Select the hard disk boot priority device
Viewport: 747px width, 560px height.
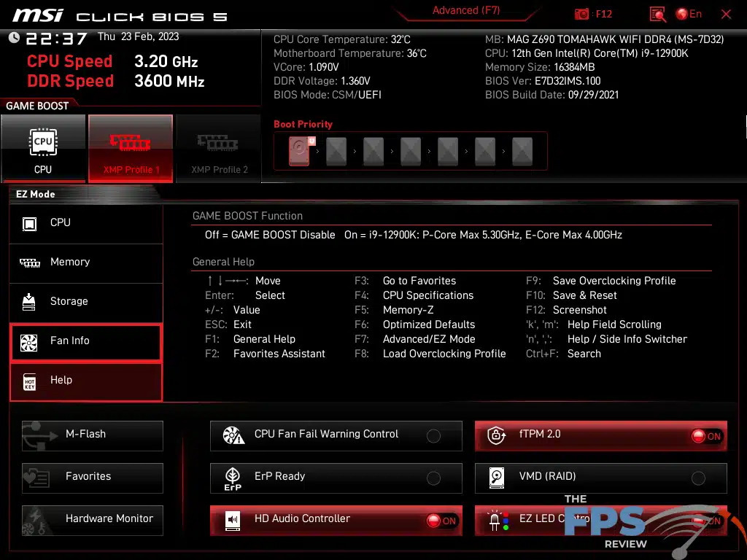(299, 151)
